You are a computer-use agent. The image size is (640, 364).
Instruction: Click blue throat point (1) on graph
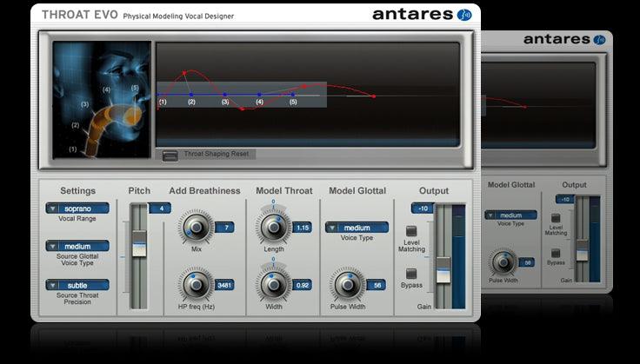[x=158, y=95]
